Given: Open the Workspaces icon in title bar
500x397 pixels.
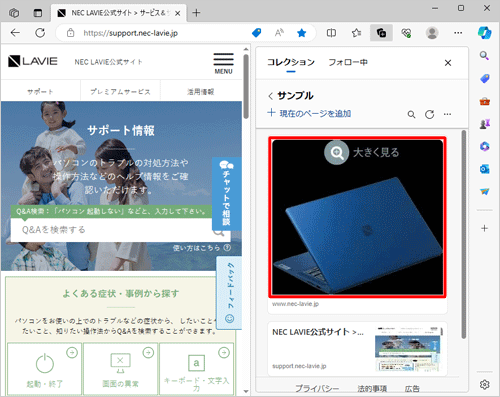Looking at the screenshot, I should 14,13.
